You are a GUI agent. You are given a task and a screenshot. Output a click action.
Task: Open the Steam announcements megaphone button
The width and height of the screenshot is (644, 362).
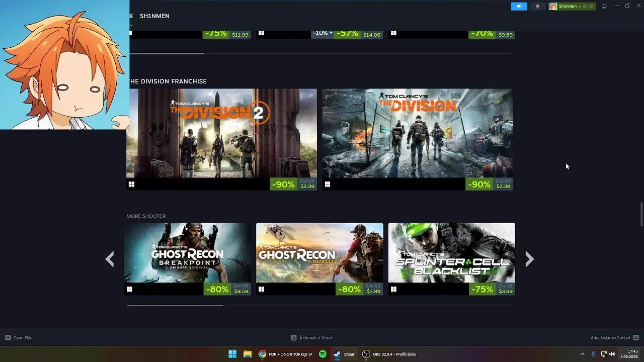[x=519, y=6]
